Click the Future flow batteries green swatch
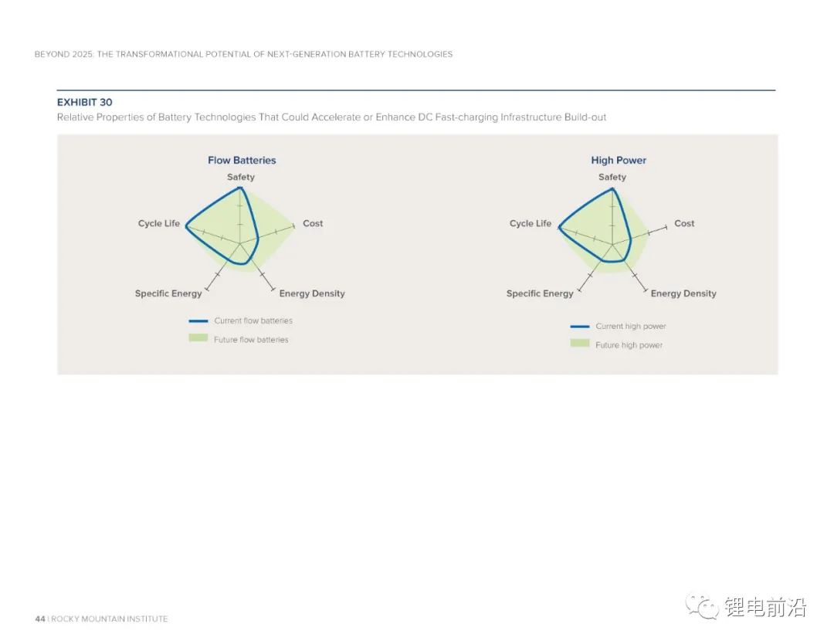This screenshot has width=834, height=644. [198, 338]
